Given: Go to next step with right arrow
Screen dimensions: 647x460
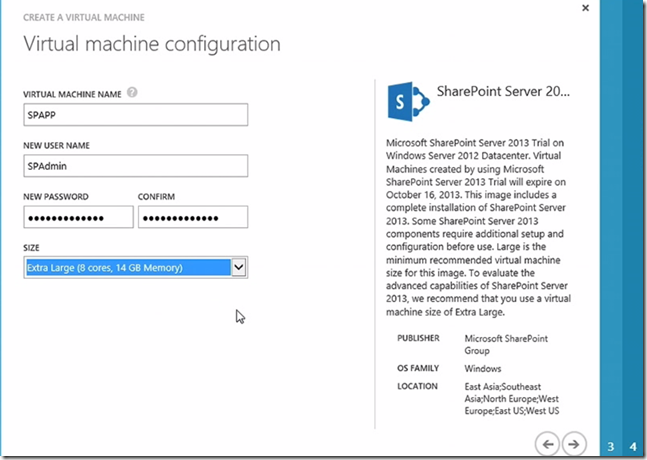Looking at the screenshot, I should (x=574, y=444).
